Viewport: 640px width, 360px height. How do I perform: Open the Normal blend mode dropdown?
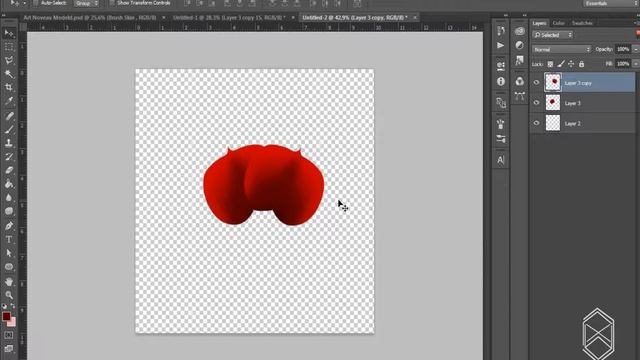(x=561, y=49)
